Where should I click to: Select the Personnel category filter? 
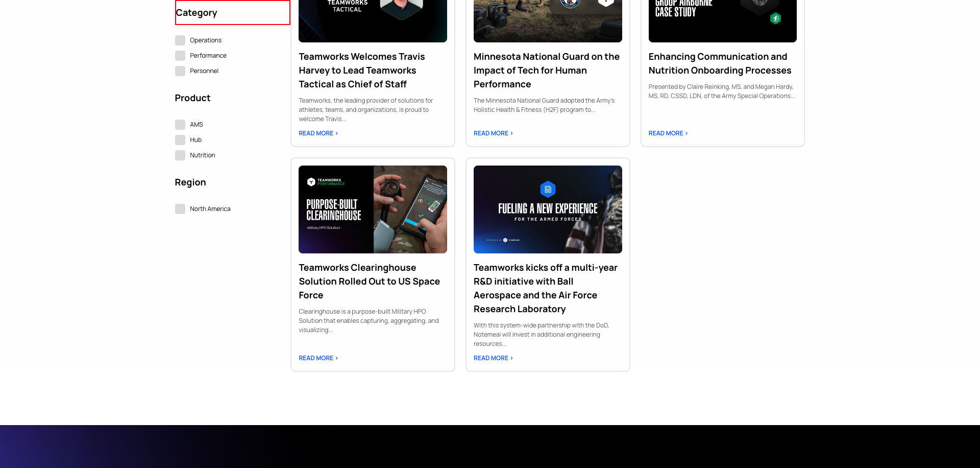[x=180, y=71]
